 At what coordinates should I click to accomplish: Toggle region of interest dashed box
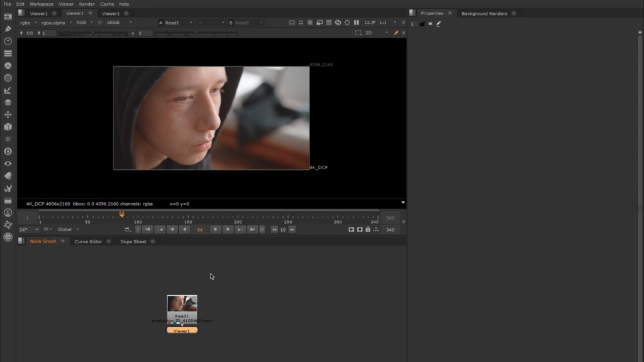[358, 33]
